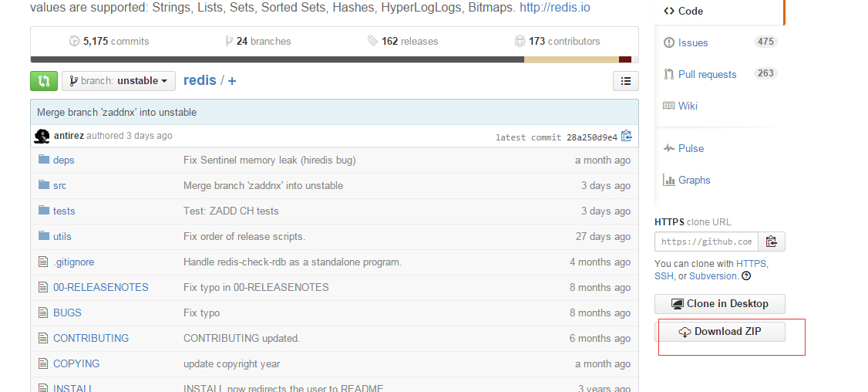
Task: Click the 475 issues count badge
Action: [765, 42]
